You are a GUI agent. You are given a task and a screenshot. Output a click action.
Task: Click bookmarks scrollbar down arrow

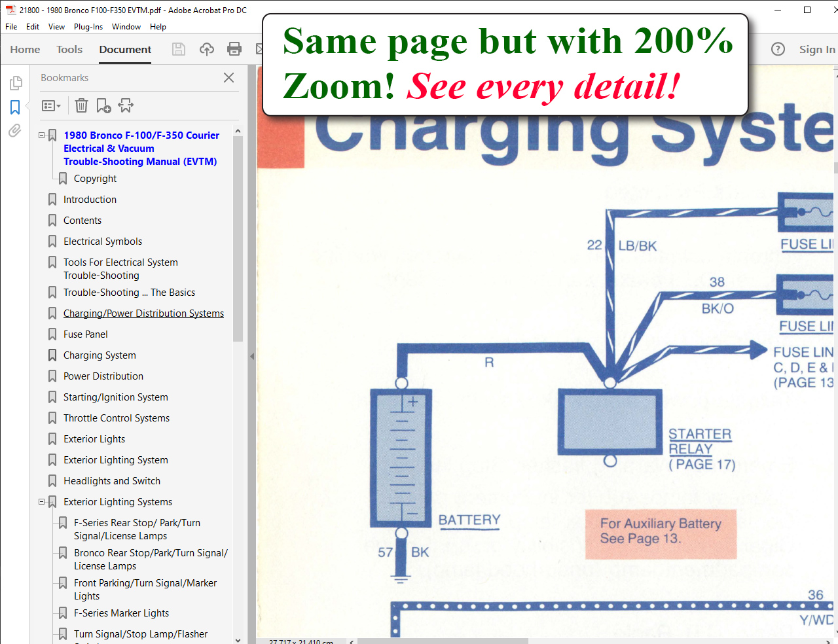238,639
